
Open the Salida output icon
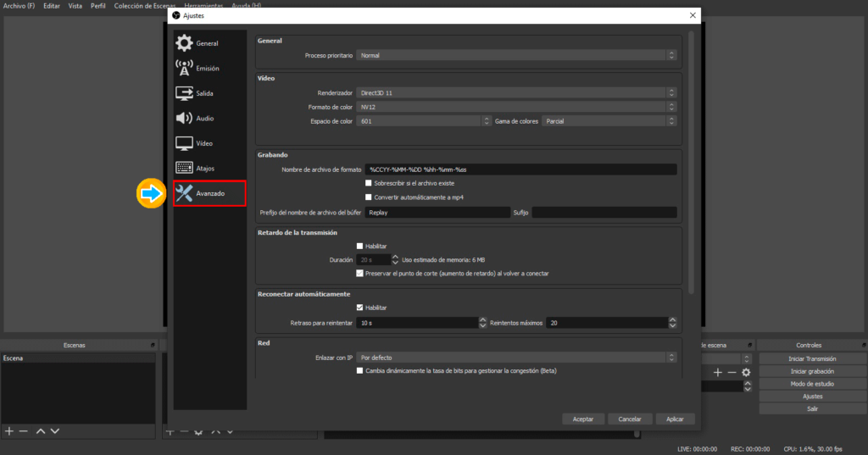[x=184, y=93]
